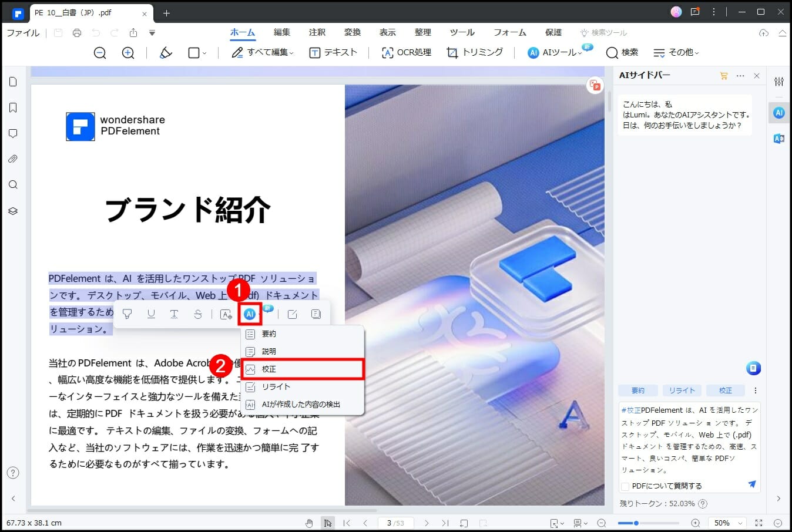Enable PDFについて質問する checkbox
Screen dimensions: 792x532
[x=625, y=486]
